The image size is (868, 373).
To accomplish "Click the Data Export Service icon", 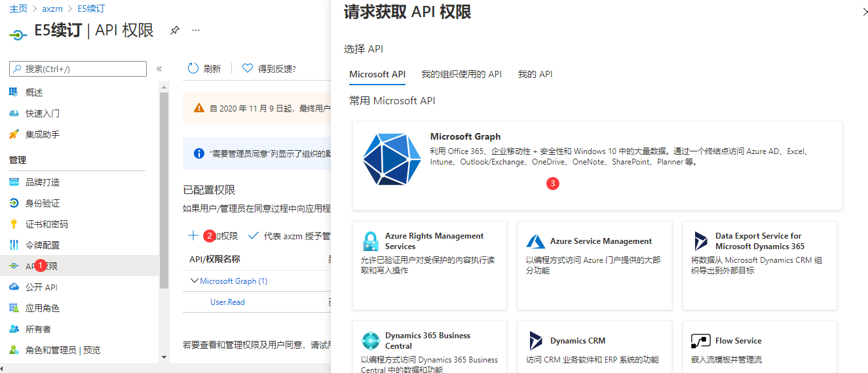I will click(701, 241).
